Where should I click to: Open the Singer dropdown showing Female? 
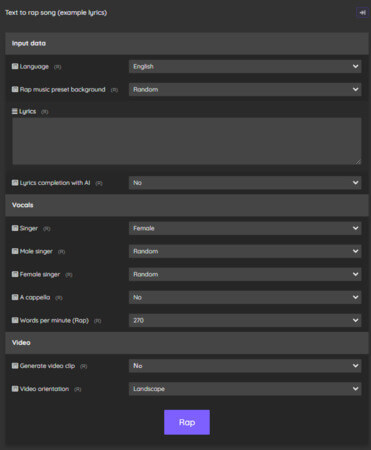[x=245, y=228]
